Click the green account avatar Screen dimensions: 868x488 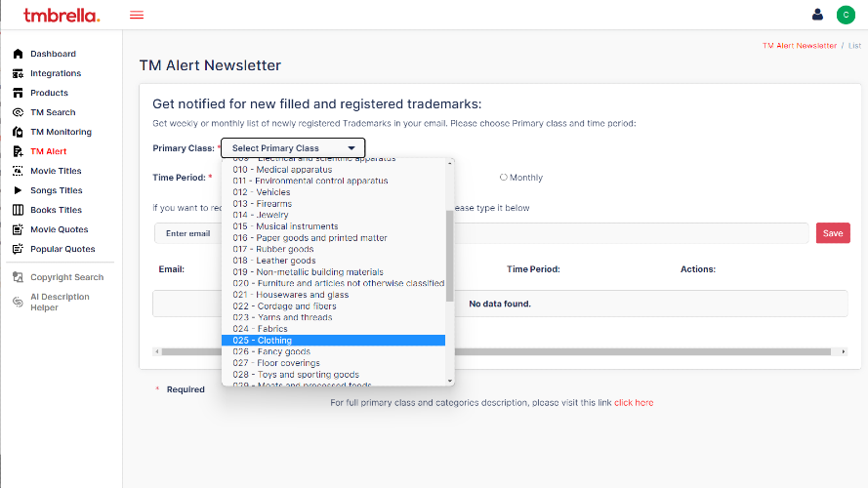click(845, 15)
